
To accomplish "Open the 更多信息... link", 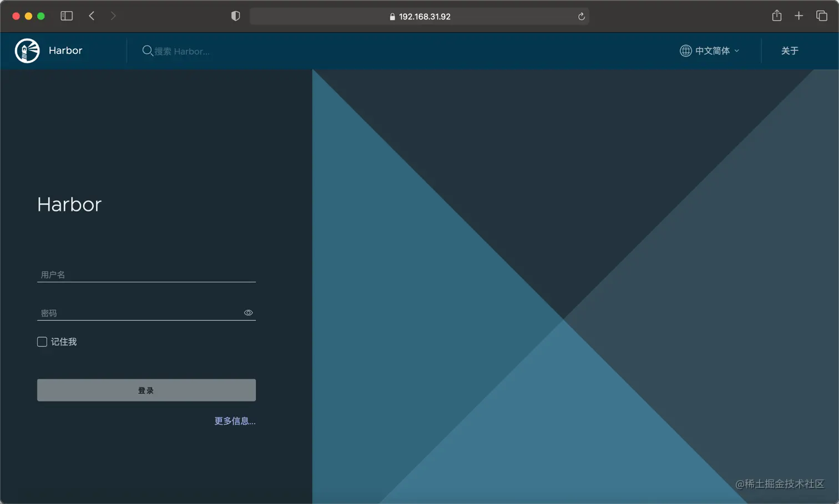I will 235,421.
